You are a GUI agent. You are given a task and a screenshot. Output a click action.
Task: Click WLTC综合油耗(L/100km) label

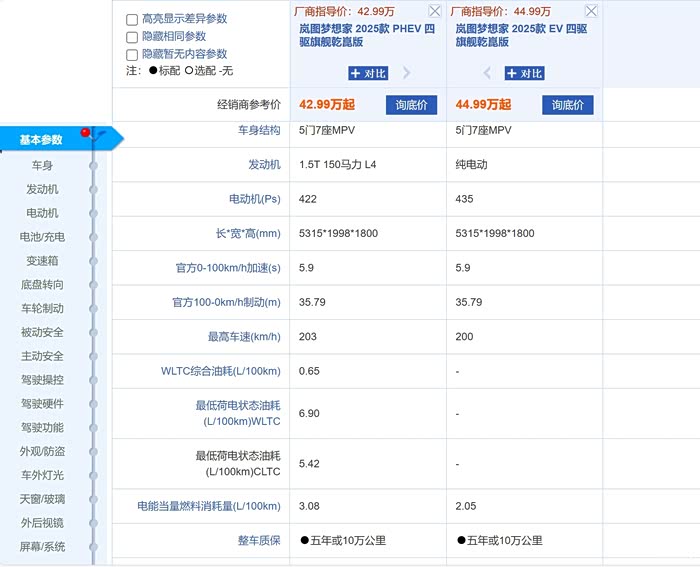221,371
